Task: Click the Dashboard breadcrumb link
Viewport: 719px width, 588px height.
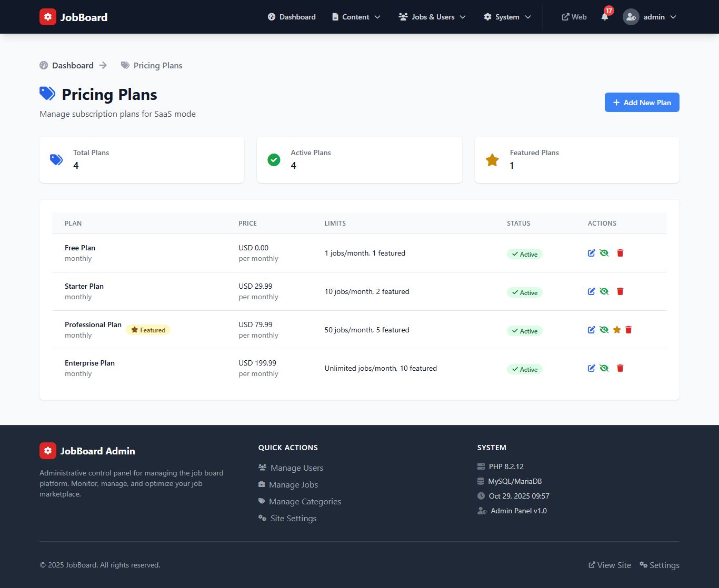Action: (x=73, y=65)
